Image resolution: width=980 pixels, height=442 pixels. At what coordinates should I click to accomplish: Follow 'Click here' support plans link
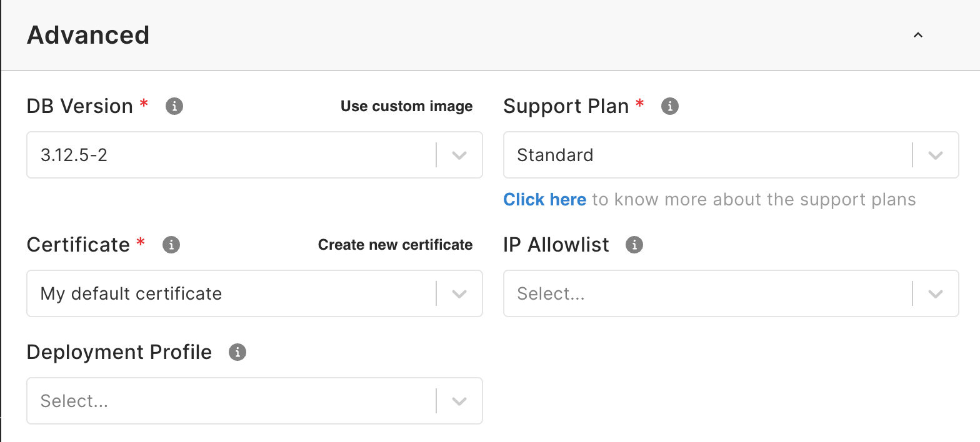[545, 200]
